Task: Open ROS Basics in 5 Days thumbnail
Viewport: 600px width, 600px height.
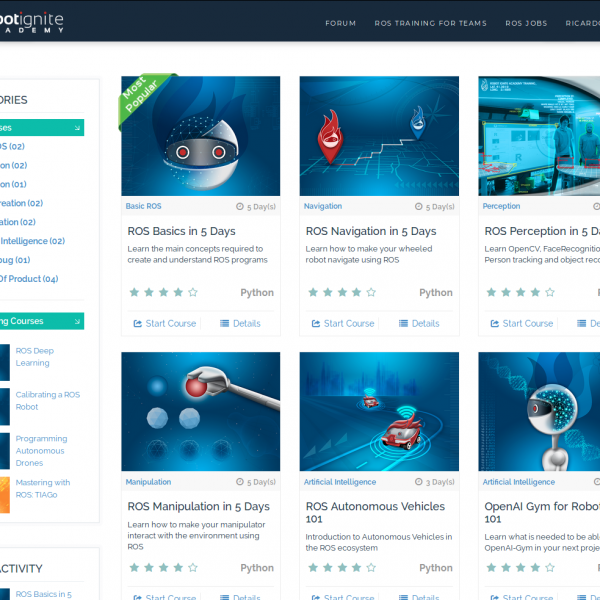Action: click(201, 136)
